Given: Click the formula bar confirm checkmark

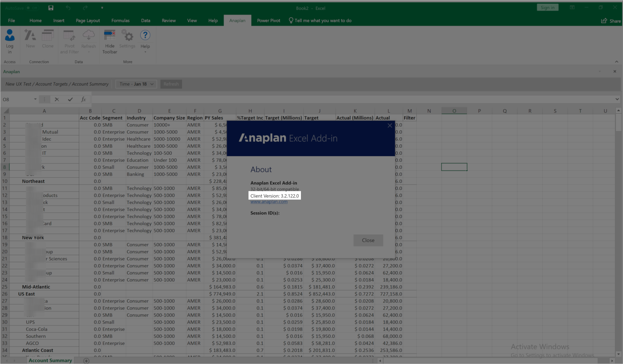Looking at the screenshot, I should point(70,99).
